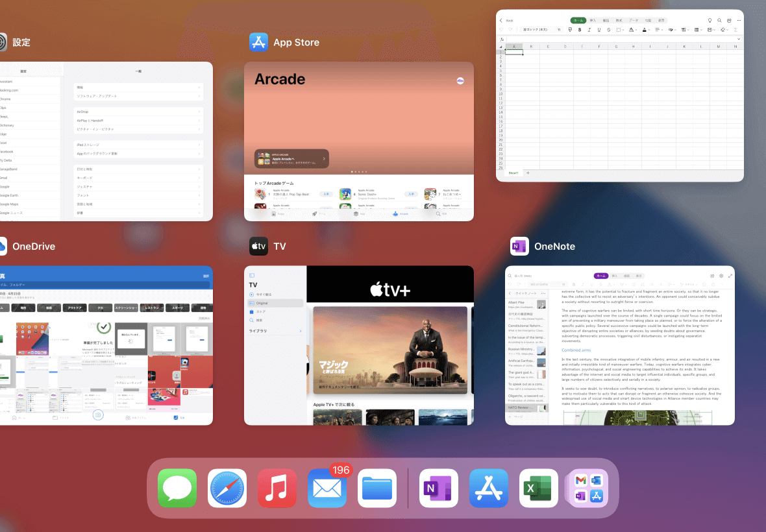Open Mail with 196 unread badge
Screen dimensions: 766x532
(x=327, y=488)
